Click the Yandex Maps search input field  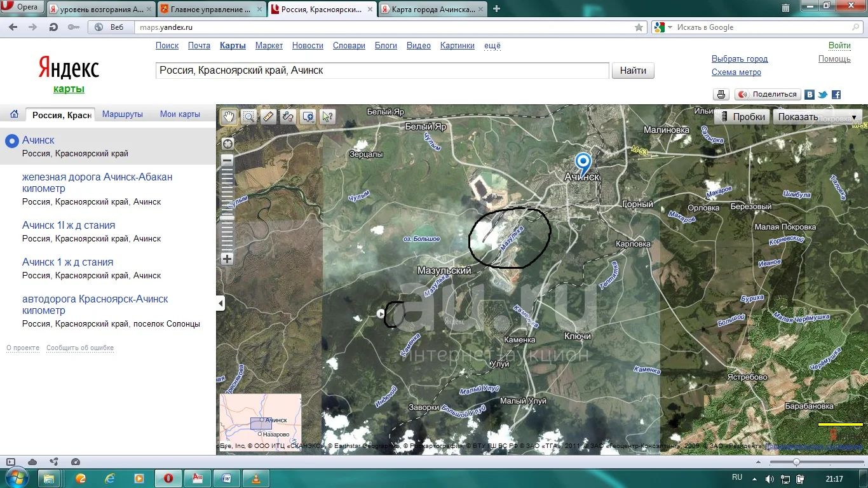382,71
